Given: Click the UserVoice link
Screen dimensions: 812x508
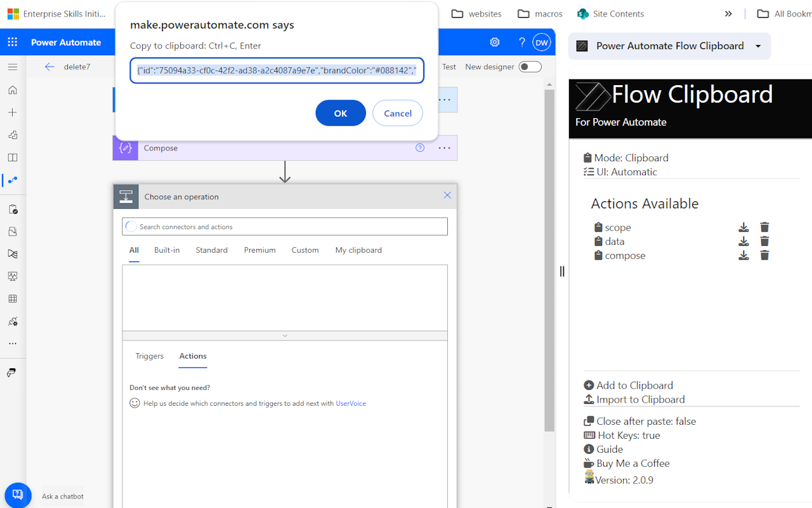Looking at the screenshot, I should [x=350, y=403].
